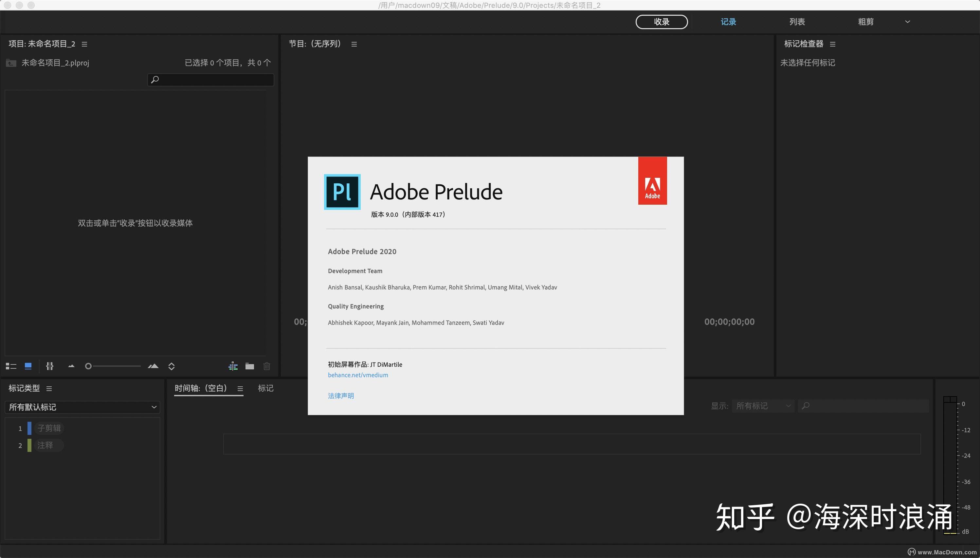Image resolution: width=980 pixels, height=558 pixels.
Task: Open the create new bin folder icon
Action: tap(249, 366)
